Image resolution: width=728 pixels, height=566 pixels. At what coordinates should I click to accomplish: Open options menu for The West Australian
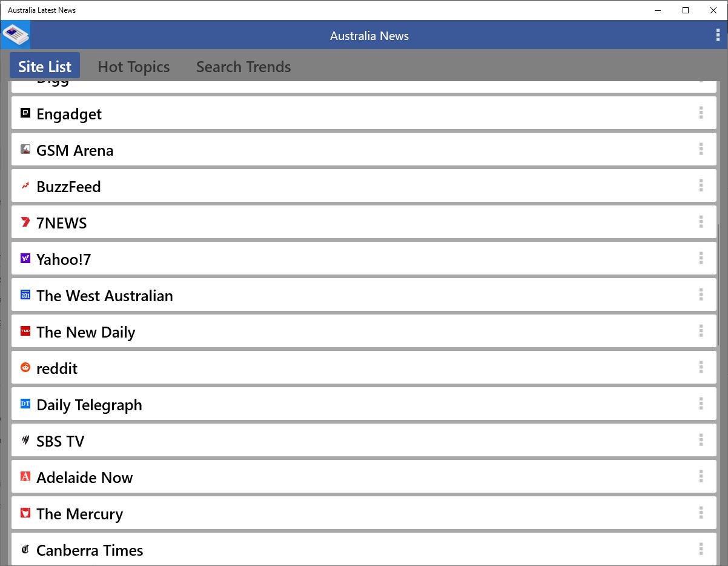click(701, 295)
